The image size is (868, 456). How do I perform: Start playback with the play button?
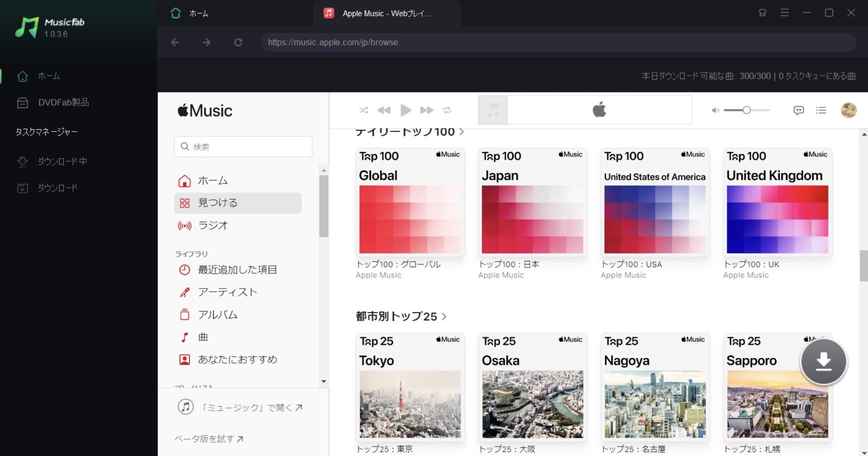coord(406,110)
